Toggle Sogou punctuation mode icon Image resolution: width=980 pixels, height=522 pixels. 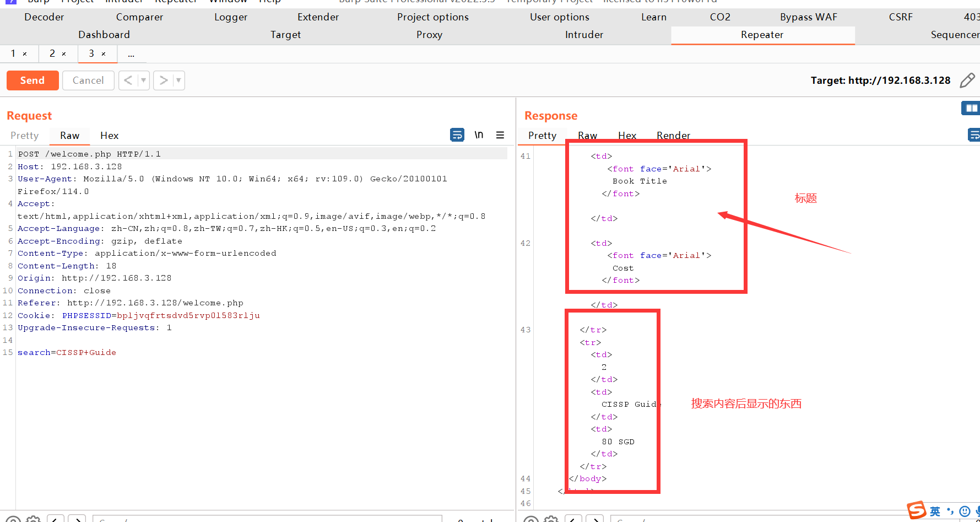[x=950, y=512]
